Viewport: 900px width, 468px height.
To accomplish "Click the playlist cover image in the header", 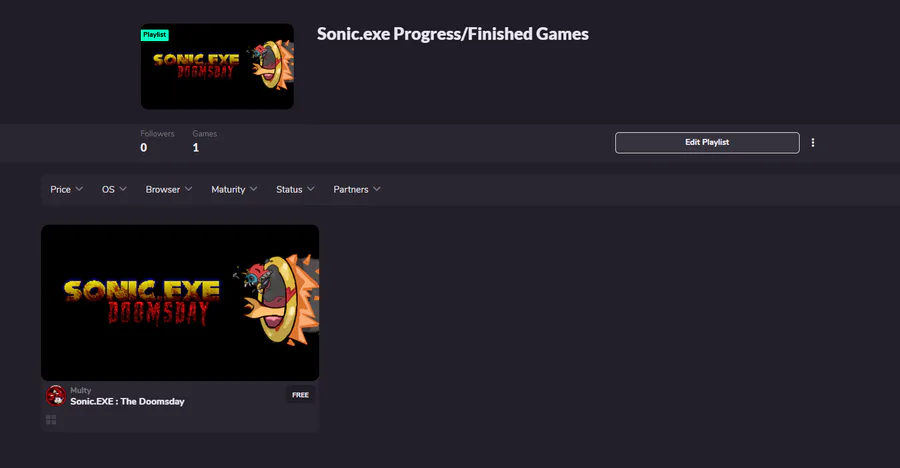I will pos(217,67).
